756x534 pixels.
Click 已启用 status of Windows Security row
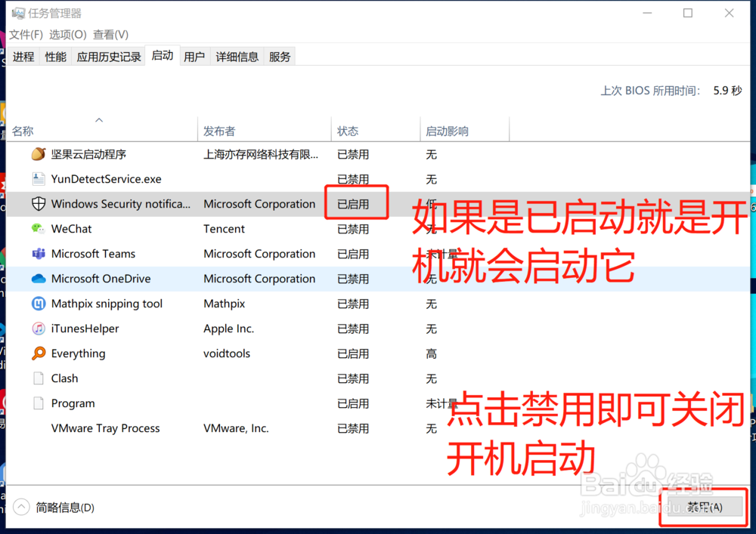353,204
